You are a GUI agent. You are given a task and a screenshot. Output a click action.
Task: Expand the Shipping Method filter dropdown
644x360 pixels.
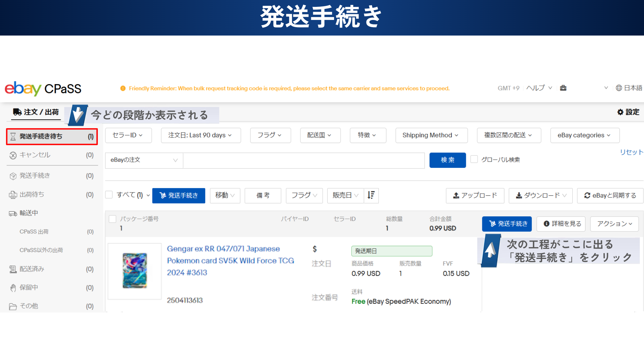[431, 135]
